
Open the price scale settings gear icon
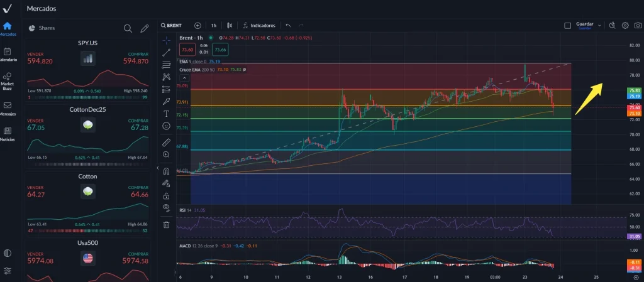pyautogui.click(x=636, y=278)
